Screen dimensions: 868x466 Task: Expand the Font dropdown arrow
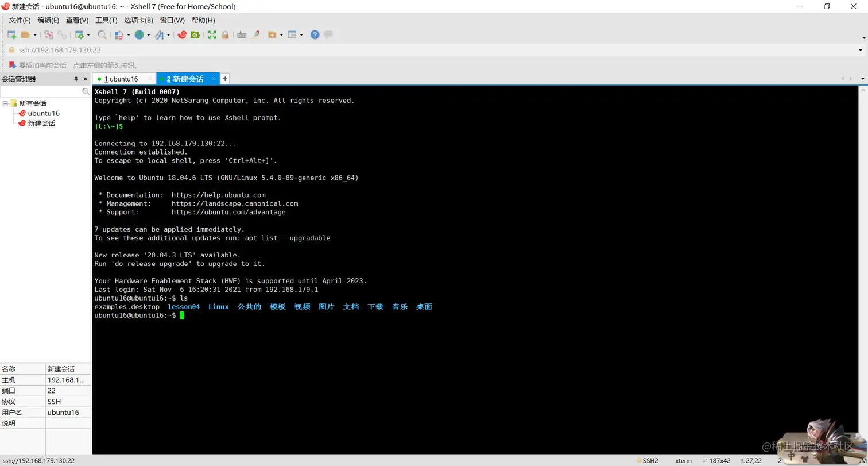[168, 35]
